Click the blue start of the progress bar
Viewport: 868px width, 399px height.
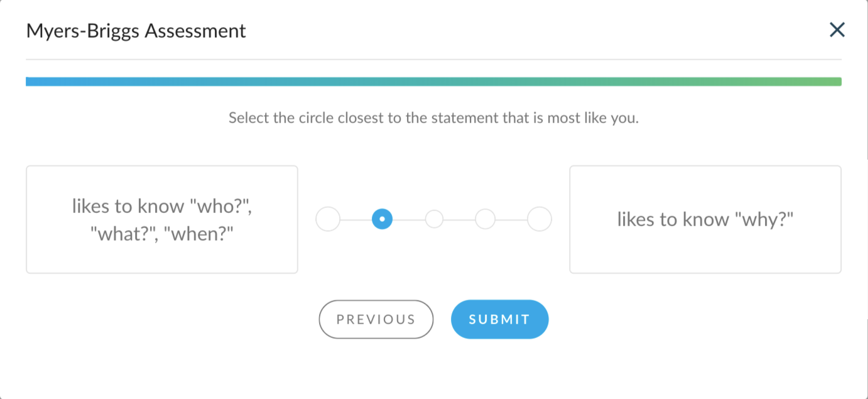(38, 82)
